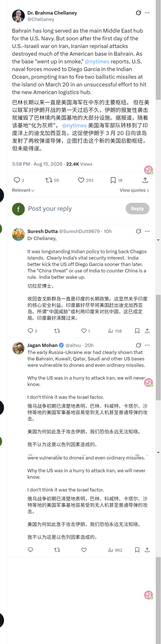Open Grok icon on Chellaney's post
This screenshot has width=161, height=644.
138,13
